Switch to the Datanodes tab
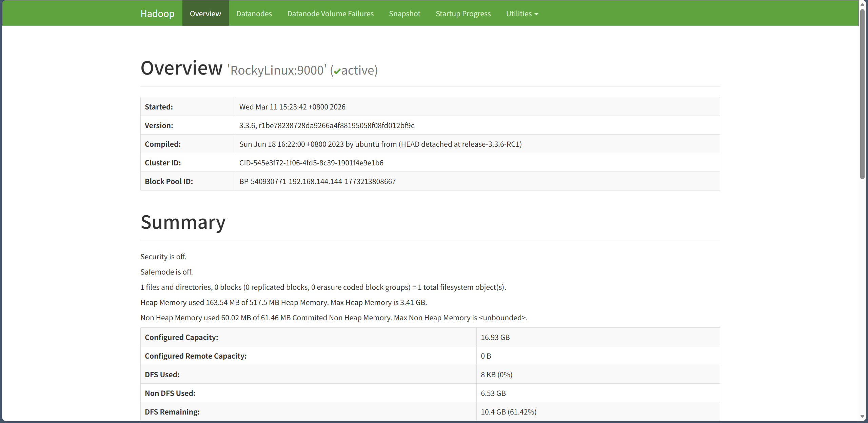 [x=254, y=14]
